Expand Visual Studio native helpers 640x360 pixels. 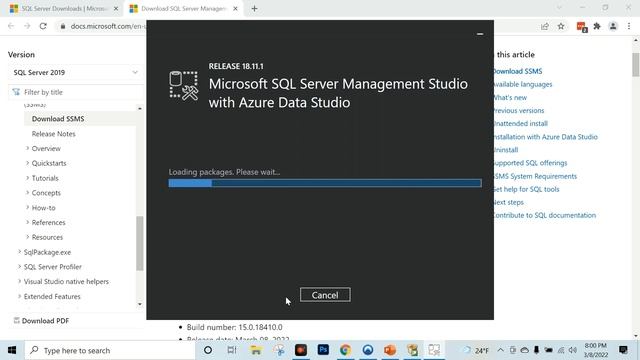[x=19, y=281]
